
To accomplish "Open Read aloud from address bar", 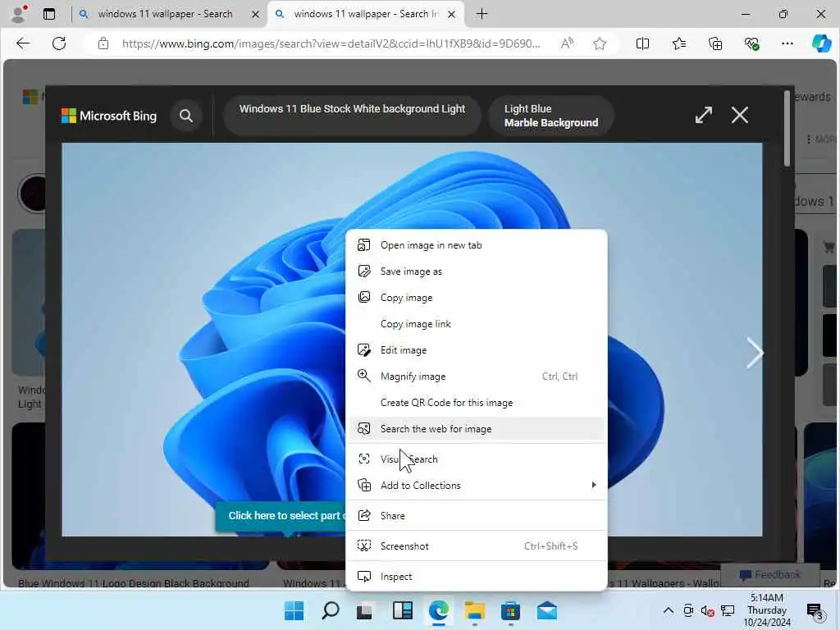I will point(567,43).
